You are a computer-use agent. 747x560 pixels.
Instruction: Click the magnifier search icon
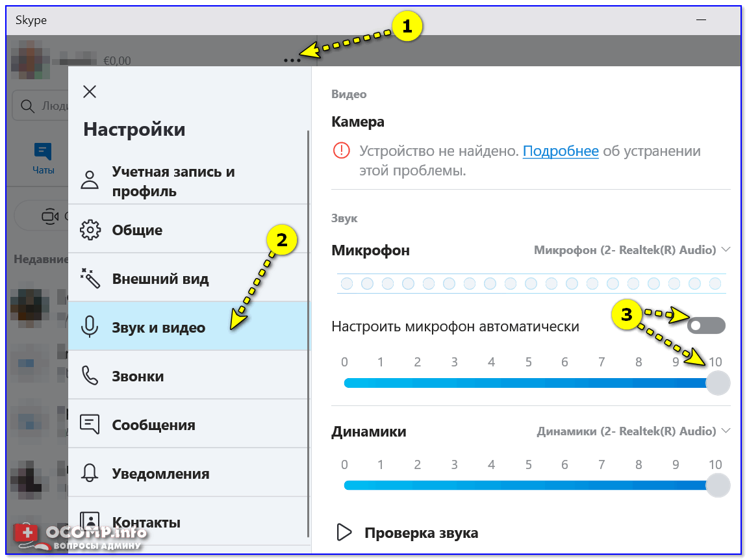coord(27,106)
